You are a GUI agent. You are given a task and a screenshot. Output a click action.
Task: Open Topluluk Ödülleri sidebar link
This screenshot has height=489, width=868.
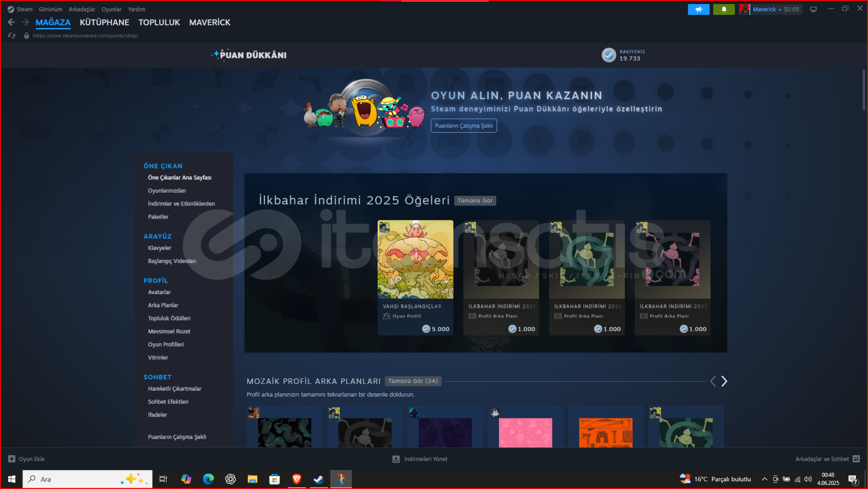[169, 319]
